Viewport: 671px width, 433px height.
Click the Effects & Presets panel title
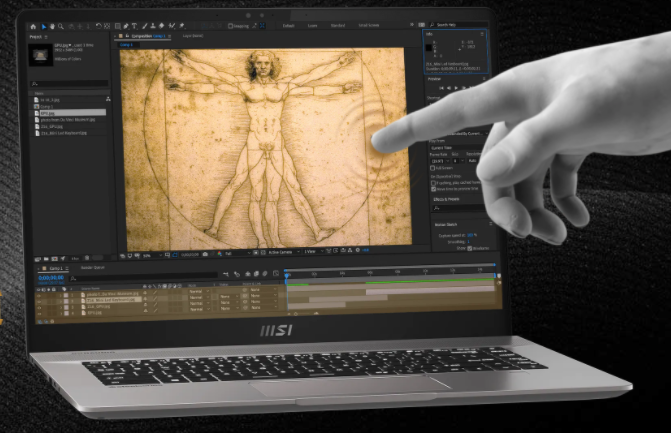pyautogui.click(x=446, y=199)
